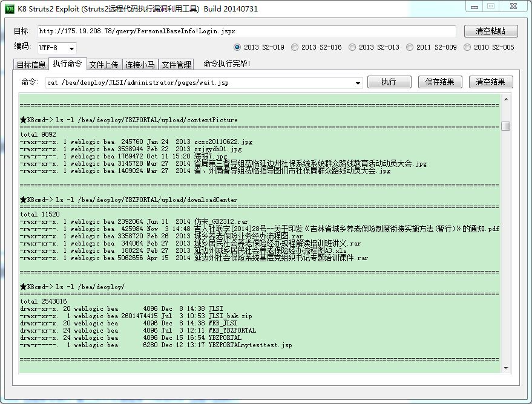Viewport: 532px width, 404px height.
Task: Select the 2013 S2-016 exploit option
Action: [x=317, y=47]
